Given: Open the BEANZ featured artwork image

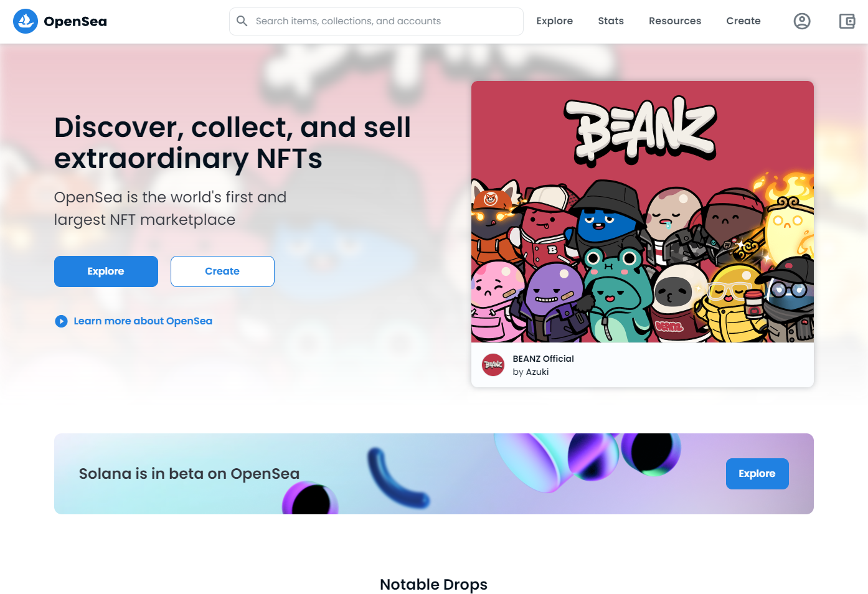Looking at the screenshot, I should pos(643,212).
